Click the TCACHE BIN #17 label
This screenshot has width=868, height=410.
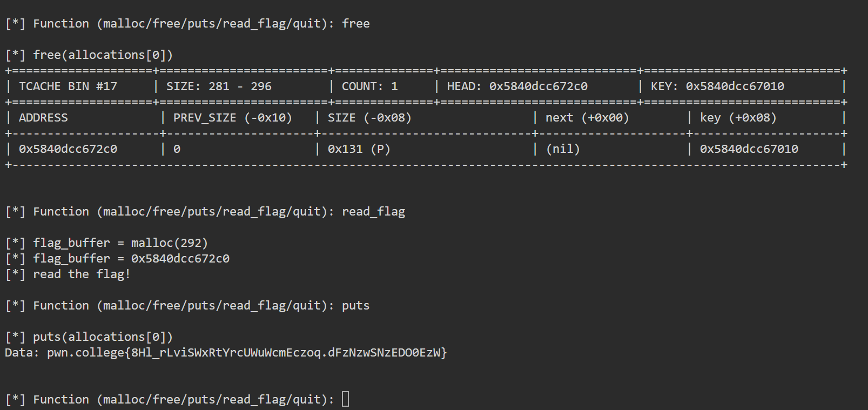68,86
